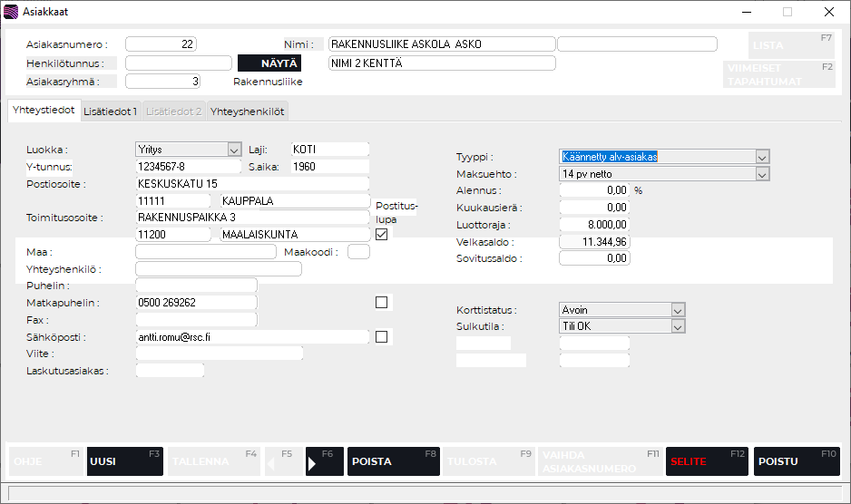Click the POISTA button

click(x=394, y=461)
